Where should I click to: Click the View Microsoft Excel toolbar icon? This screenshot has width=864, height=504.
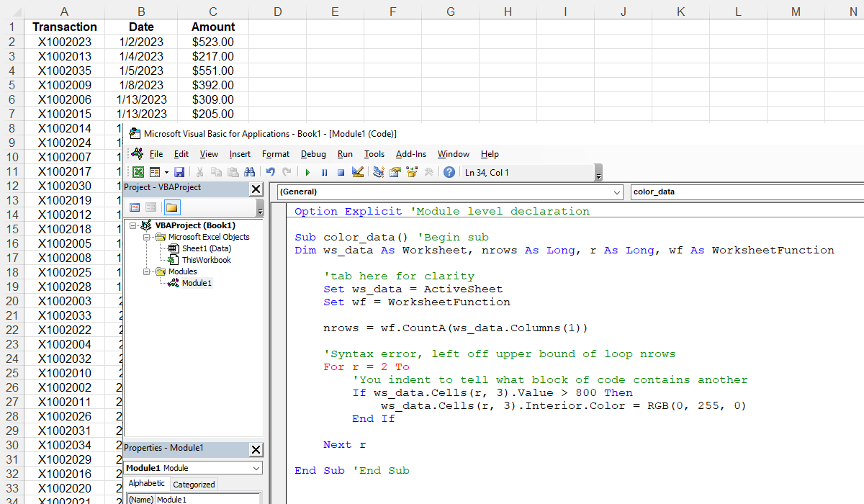point(138,172)
